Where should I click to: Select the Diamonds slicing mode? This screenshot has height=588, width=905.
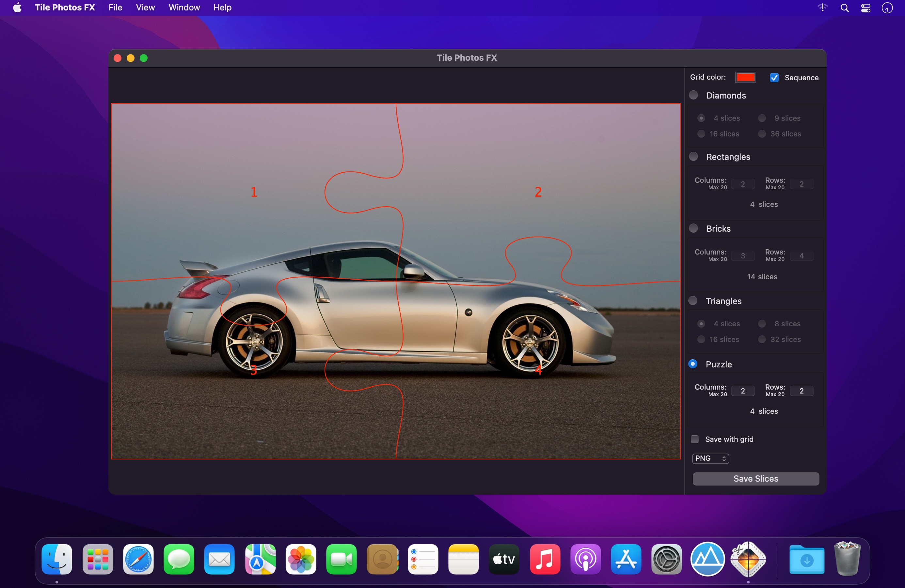click(x=693, y=95)
